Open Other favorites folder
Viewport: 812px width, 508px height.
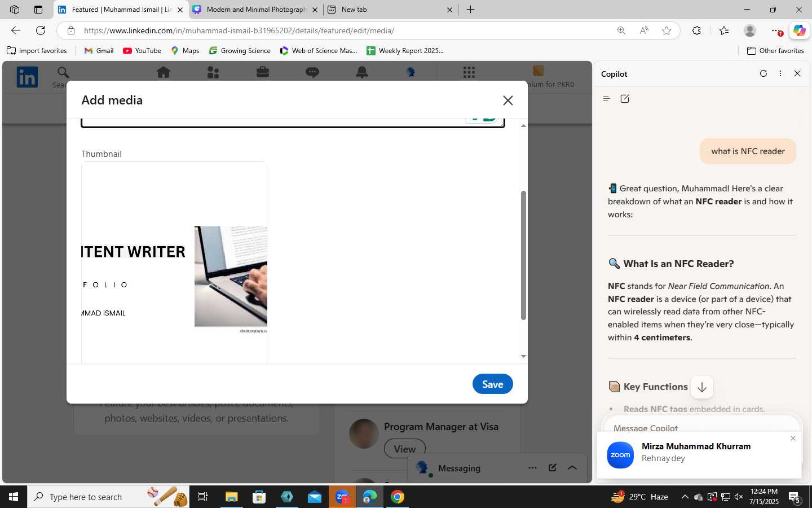coord(775,51)
